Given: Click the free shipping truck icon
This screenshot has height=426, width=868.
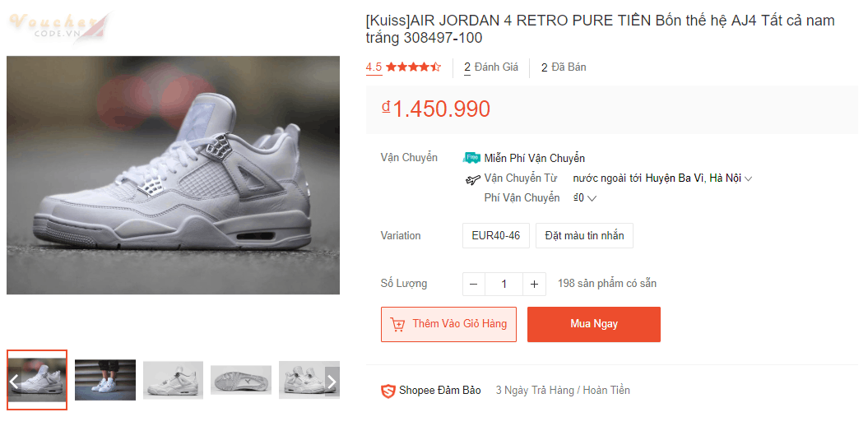Looking at the screenshot, I should point(471,158).
